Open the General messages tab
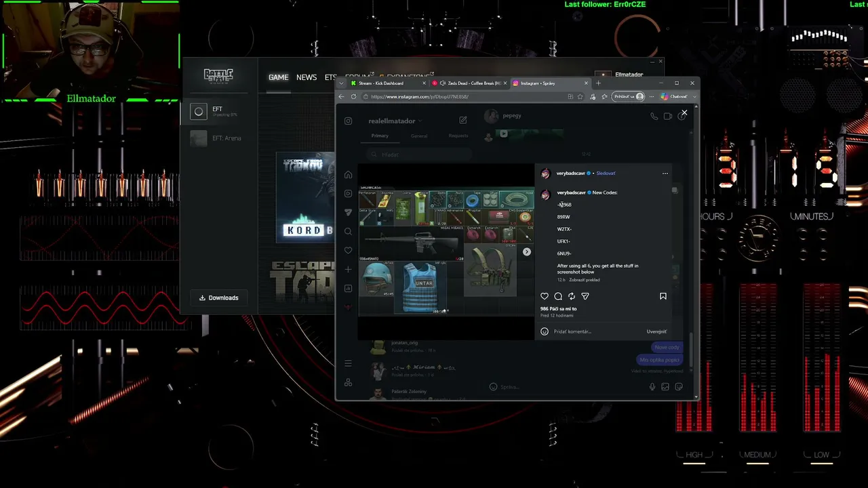The image size is (868, 488). 419,136
